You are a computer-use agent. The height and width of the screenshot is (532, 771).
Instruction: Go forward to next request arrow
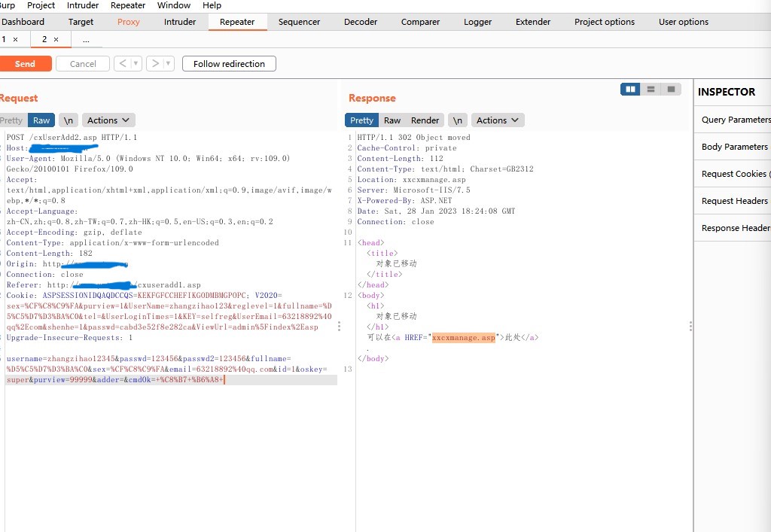pyautogui.click(x=155, y=63)
